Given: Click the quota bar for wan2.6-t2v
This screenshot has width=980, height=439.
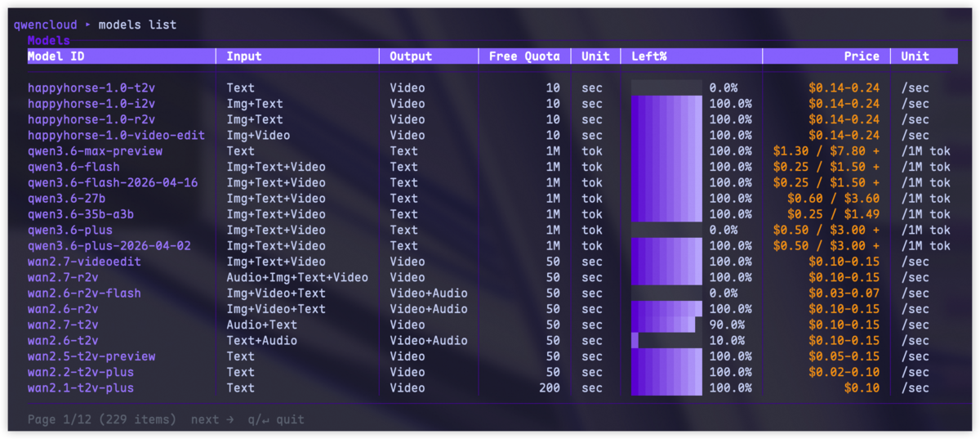Looking at the screenshot, I should 666,340.
